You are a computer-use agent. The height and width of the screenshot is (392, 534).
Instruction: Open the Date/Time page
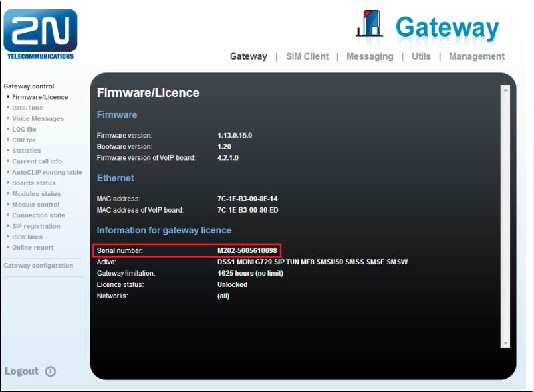27,108
